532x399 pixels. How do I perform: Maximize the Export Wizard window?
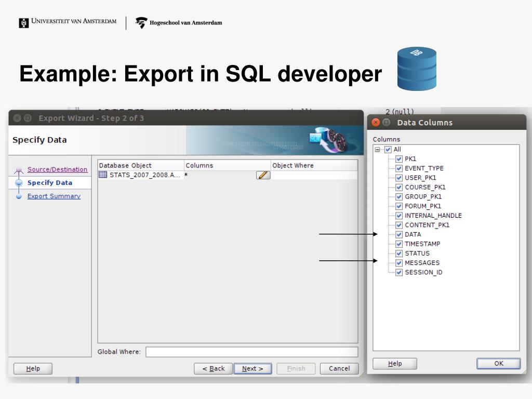(x=28, y=118)
